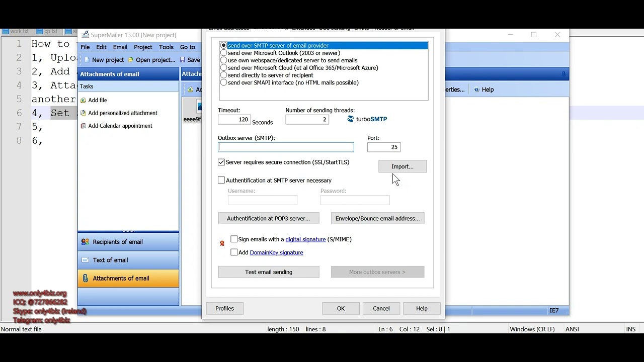Enable Authentification at SMTP server necessary

tap(221, 180)
